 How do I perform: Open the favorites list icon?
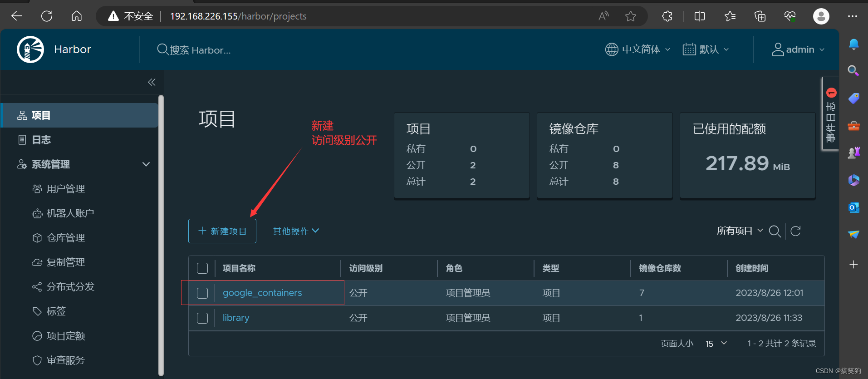(x=730, y=16)
